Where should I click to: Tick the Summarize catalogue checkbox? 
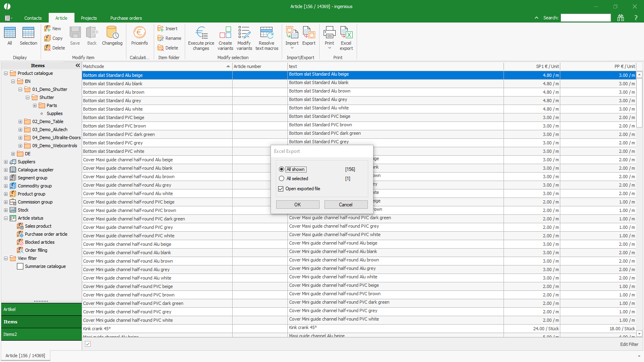(x=20, y=266)
